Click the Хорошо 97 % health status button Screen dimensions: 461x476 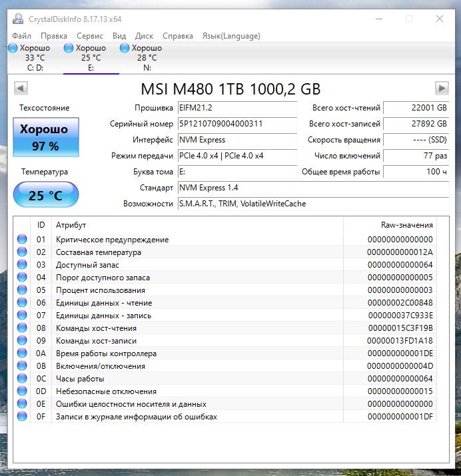[x=46, y=137]
